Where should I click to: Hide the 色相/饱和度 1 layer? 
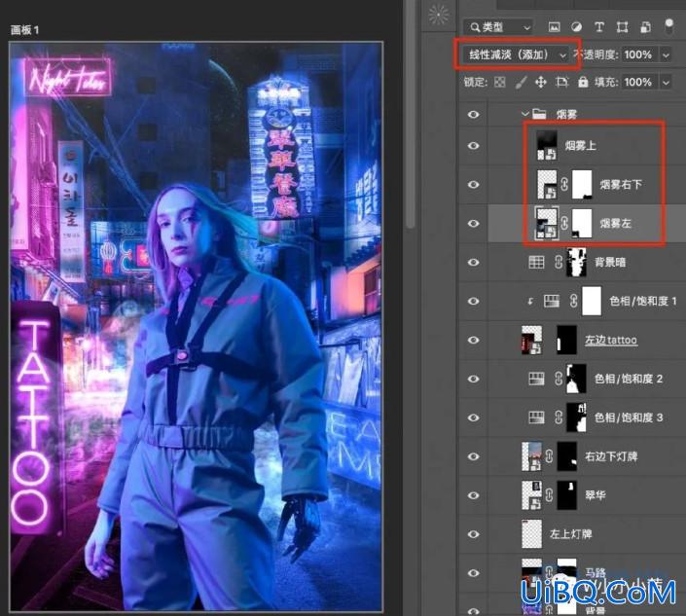coord(473,301)
